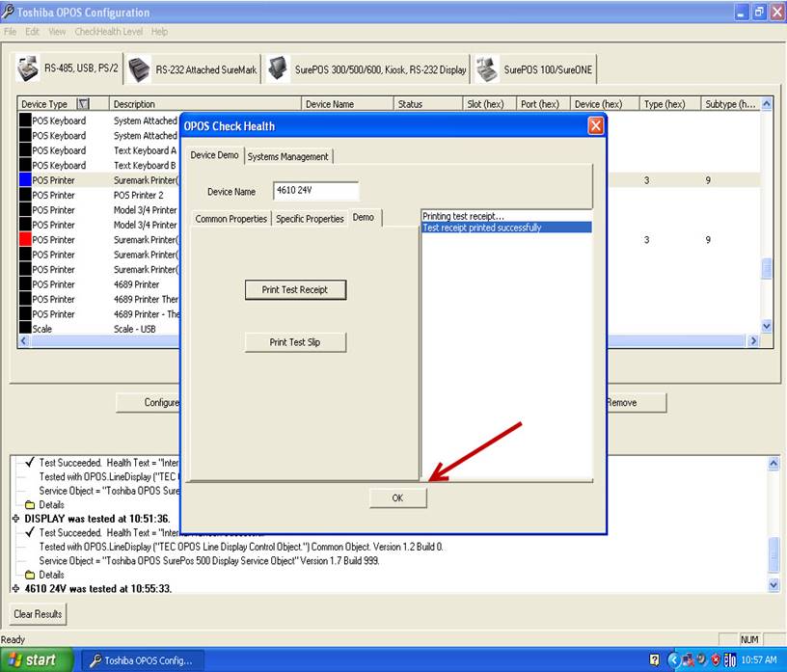Click into the Device Name text field
The height and width of the screenshot is (672, 787).
point(315,191)
